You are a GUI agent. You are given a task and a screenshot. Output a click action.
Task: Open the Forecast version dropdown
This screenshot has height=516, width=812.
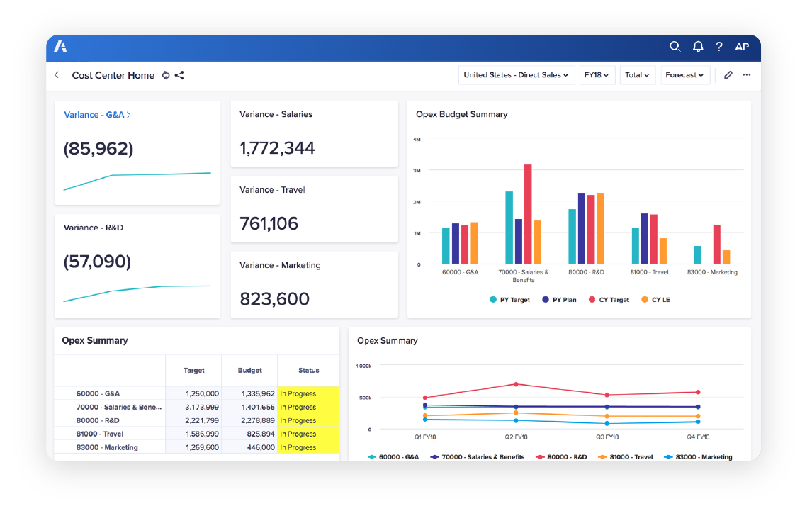684,74
